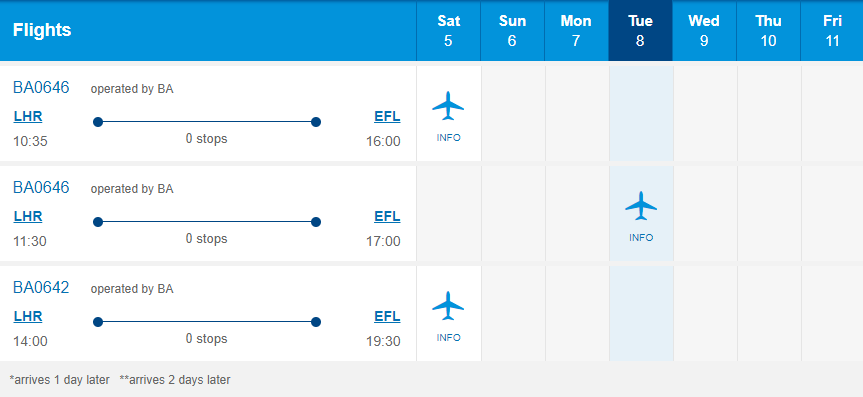Open INFO for the 10:35 BA0646 flight
Image resolution: width=863 pixels, height=397 pixels.
pos(449,138)
